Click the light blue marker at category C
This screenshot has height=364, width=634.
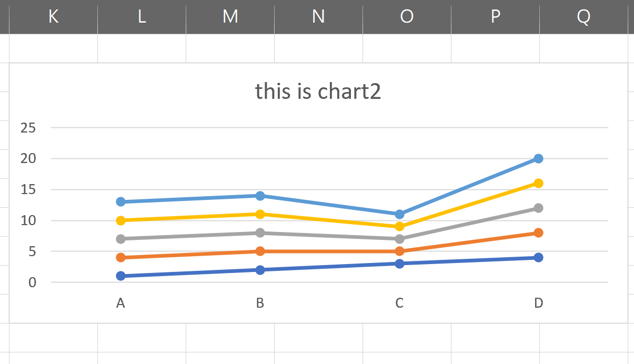pos(399,214)
